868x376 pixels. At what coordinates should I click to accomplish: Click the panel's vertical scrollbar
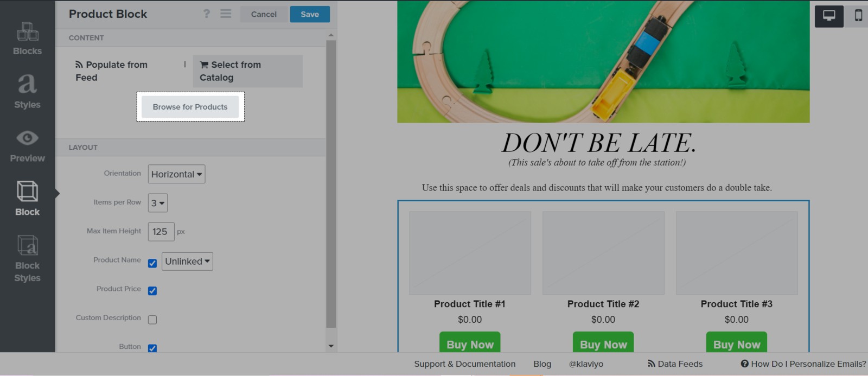[x=331, y=184]
